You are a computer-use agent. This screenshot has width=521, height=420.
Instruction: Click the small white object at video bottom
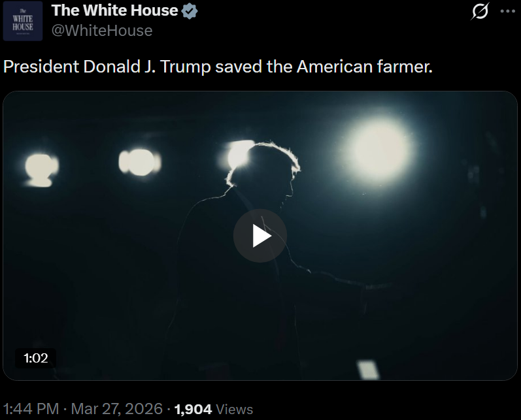(x=368, y=370)
